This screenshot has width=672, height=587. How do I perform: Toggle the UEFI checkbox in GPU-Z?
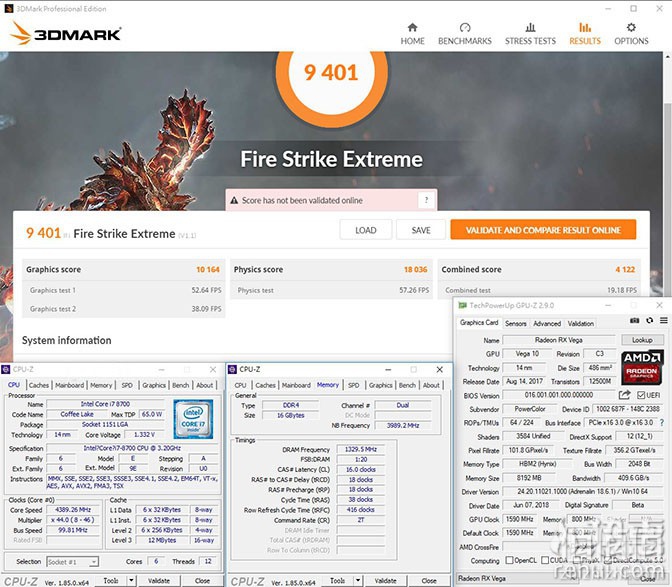point(641,395)
